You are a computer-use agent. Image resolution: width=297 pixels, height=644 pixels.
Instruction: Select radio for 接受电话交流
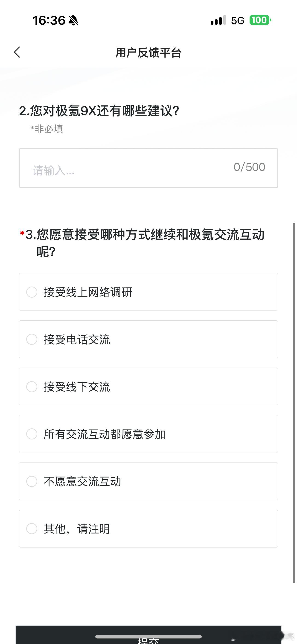[32, 339]
